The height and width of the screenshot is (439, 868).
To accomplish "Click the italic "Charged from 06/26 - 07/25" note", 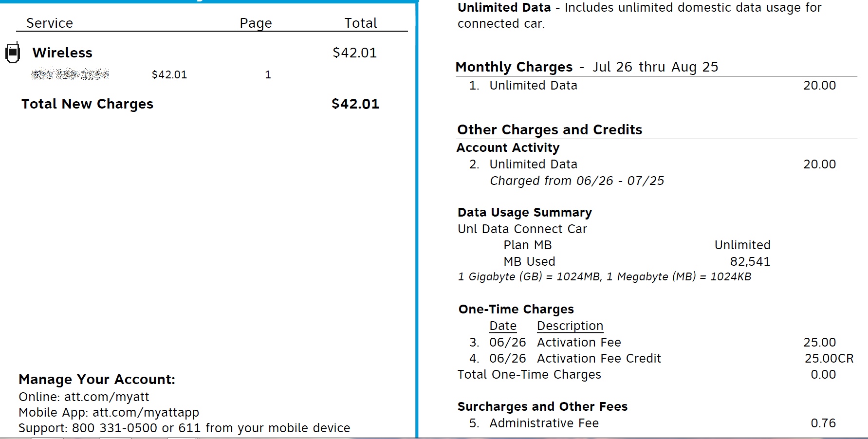I will (x=577, y=181).
